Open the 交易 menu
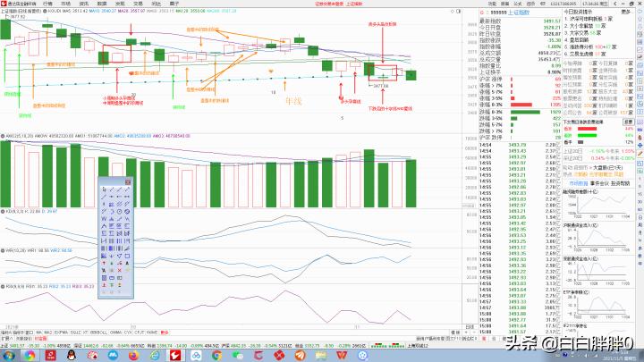Viewport: 644px width, 362px height. pos(138,4)
